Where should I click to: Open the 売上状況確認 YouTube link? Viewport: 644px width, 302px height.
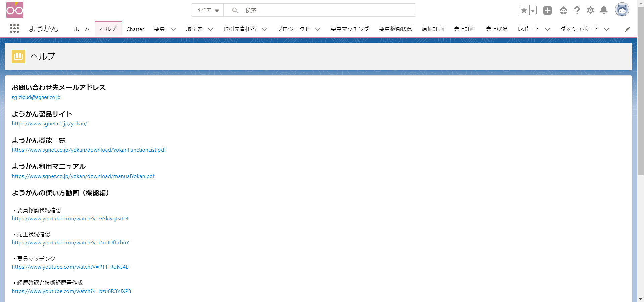[71, 242]
